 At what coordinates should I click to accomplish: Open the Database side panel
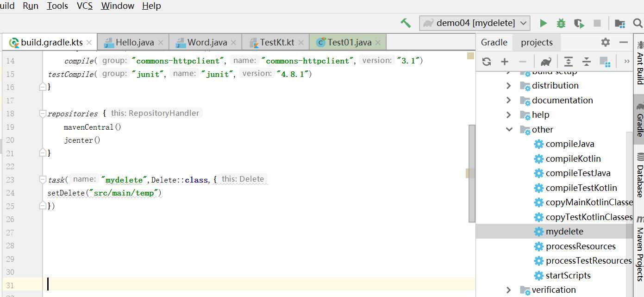639,176
